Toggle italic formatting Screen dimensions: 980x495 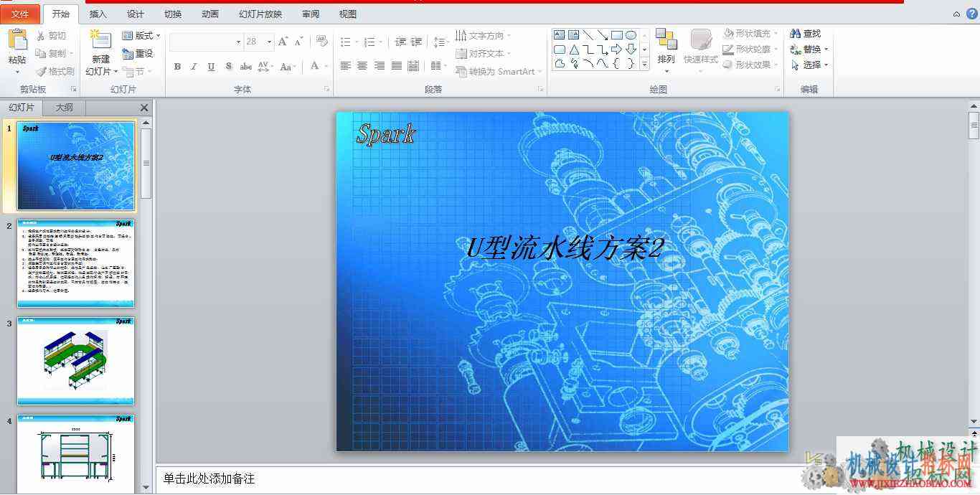(x=194, y=67)
